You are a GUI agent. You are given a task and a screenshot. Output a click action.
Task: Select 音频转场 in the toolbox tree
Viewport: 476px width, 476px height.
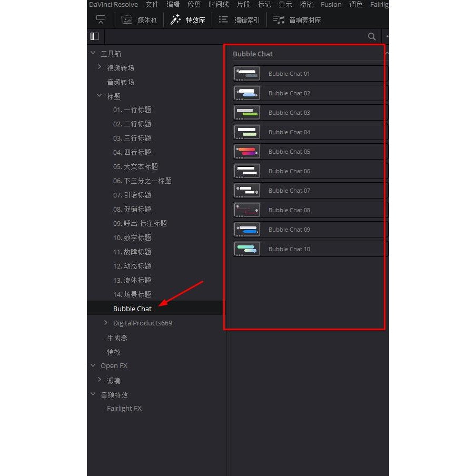click(121, 82)
